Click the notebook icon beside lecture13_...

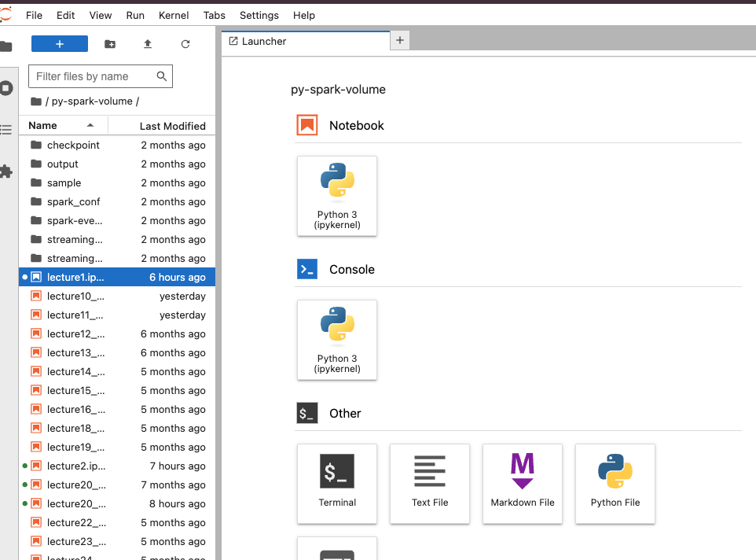(36, 352)
